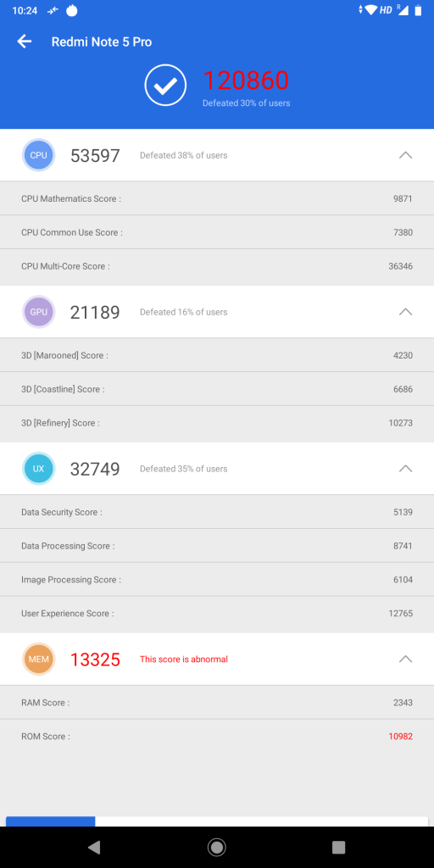The image size is (434, 868).
Task: Tap the back arrow icon
Action: click(x=24, y=42)
